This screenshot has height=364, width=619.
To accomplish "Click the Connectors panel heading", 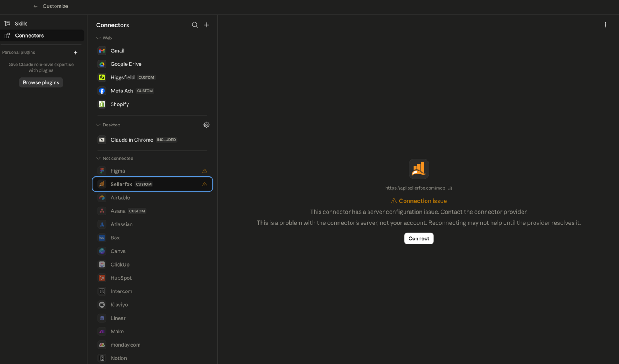I will 113,25.
